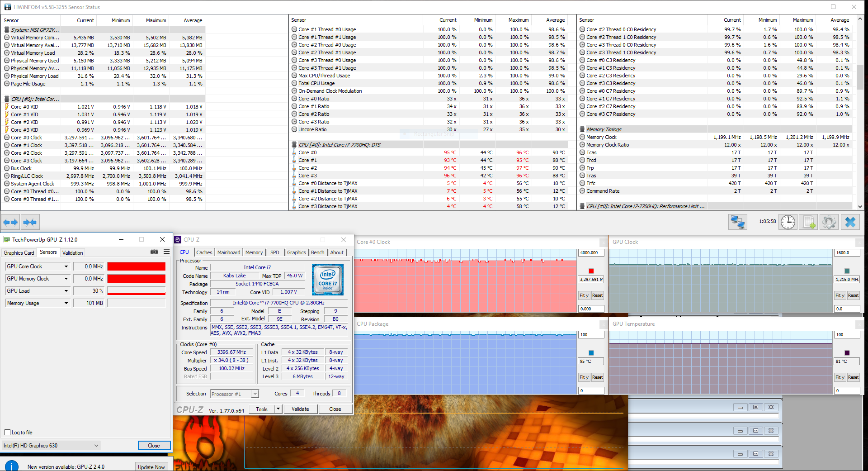Click the Intel Core i7 logo in CPU-Z
The height and width of the screenshot is (471, 868).
click(328, 280)
